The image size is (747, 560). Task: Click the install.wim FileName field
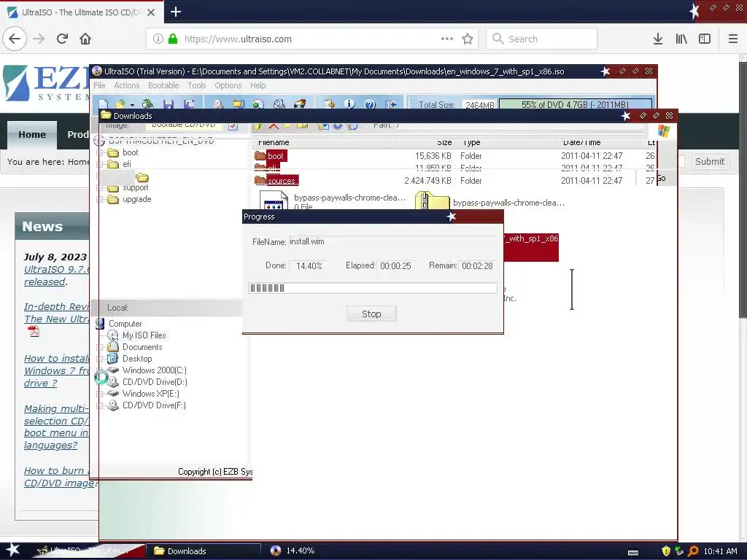pyautogui.click(x=392, y=241)
